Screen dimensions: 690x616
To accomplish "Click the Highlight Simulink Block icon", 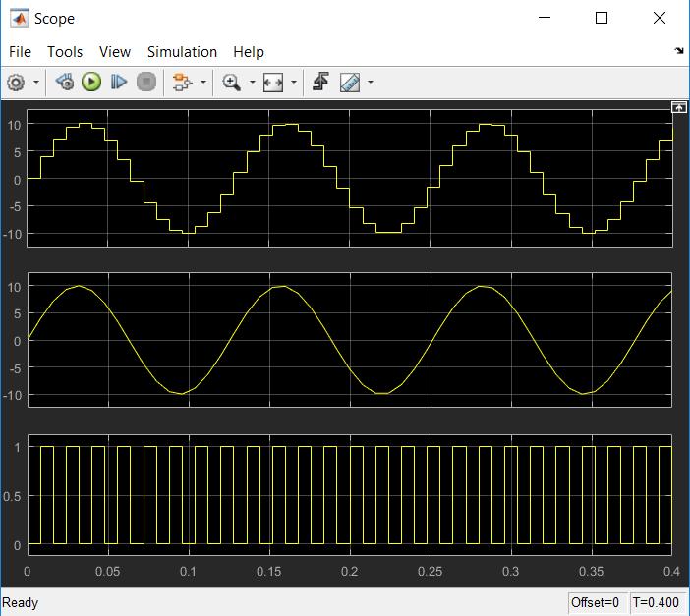I will click(182, 83).
